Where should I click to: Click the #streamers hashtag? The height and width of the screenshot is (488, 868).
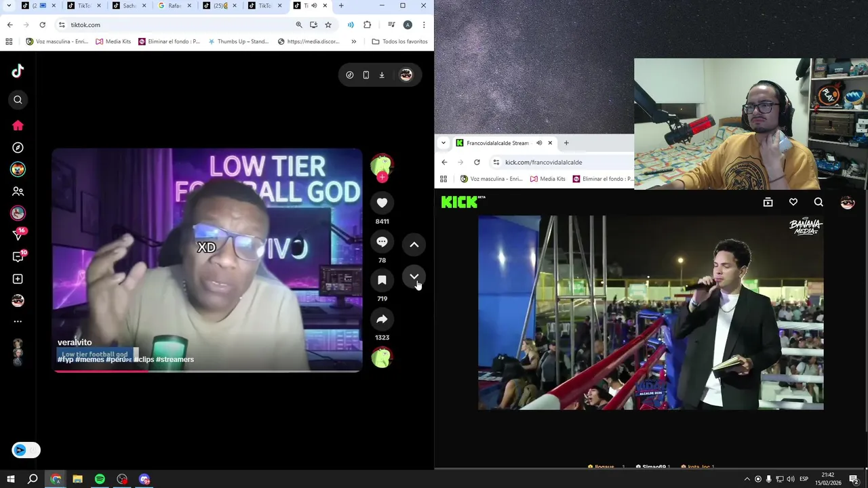pos(175,359)
